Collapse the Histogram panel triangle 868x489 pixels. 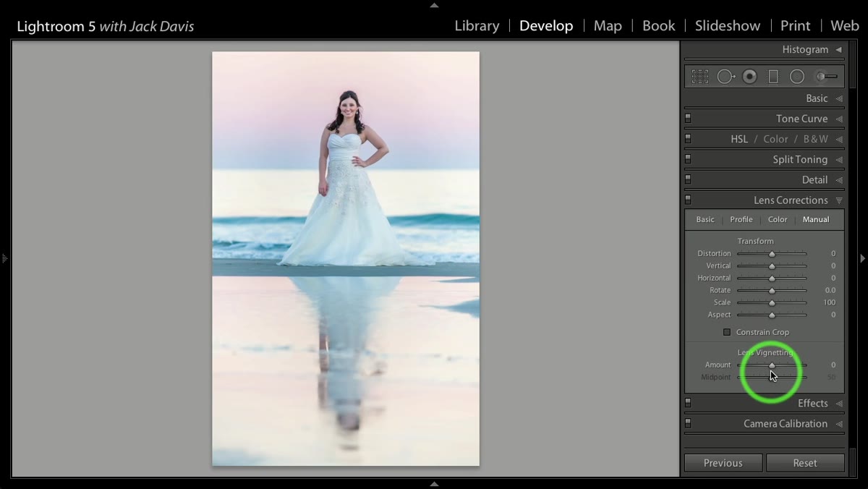(x=838, y=50)
